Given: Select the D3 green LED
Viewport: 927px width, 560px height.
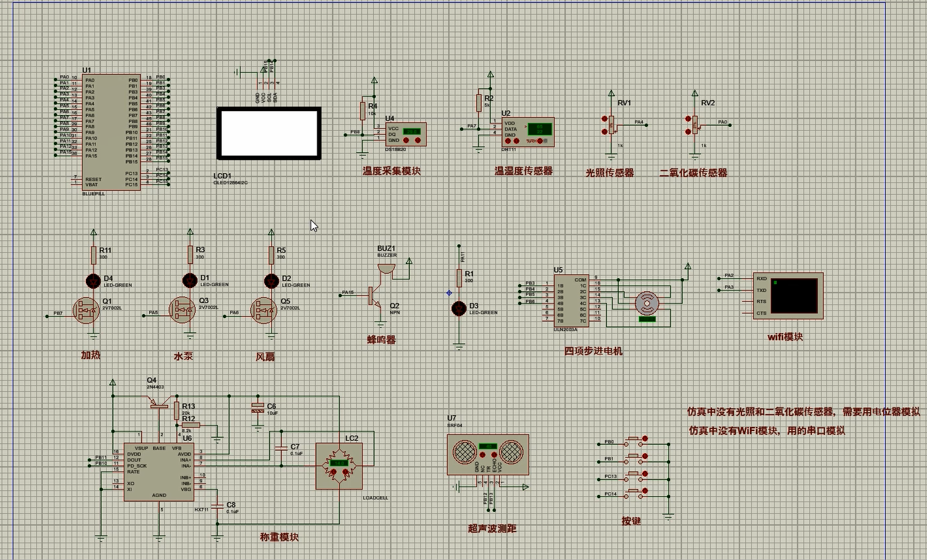Looking at the screenshot, I should (x=459, y=308).
